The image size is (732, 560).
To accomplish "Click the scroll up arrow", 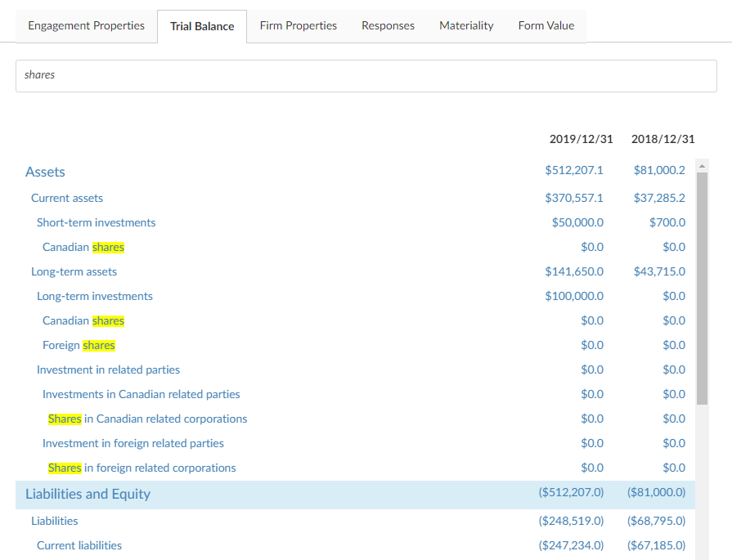I will tap(701, 166).
